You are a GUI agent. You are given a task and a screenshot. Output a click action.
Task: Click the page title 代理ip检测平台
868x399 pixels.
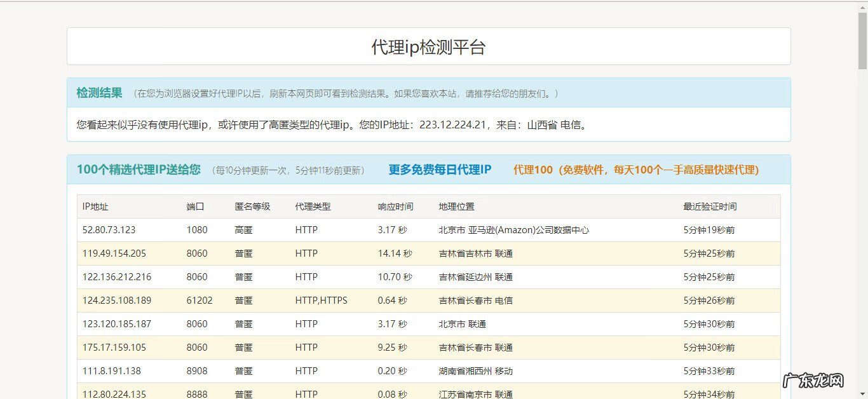click(428, 46)
